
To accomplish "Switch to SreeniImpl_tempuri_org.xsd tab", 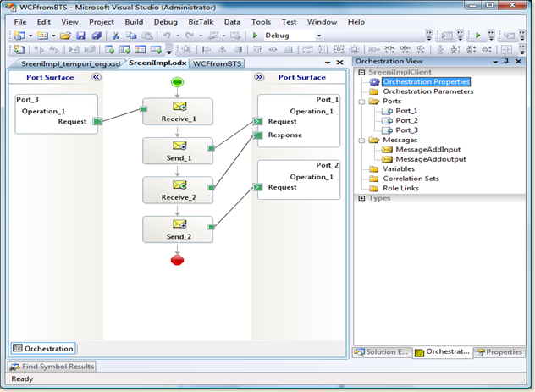I will [x=70, y=63].
